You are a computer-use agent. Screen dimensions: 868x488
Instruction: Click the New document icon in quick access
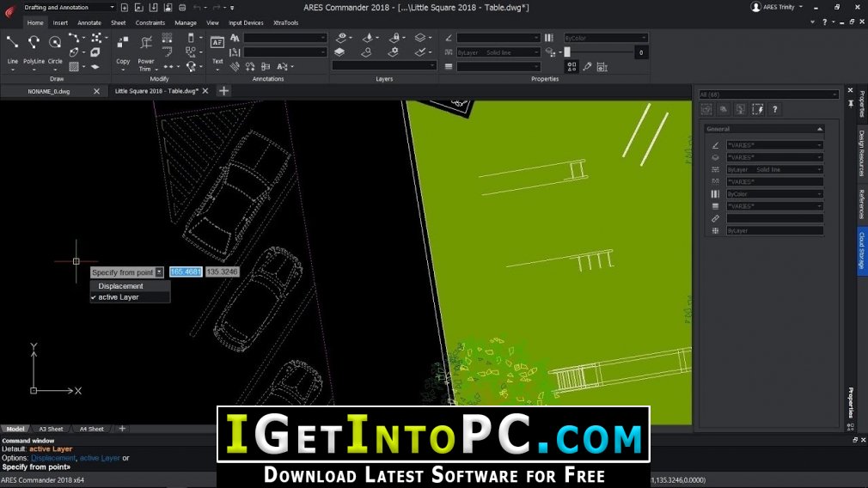tap(124, 7)
